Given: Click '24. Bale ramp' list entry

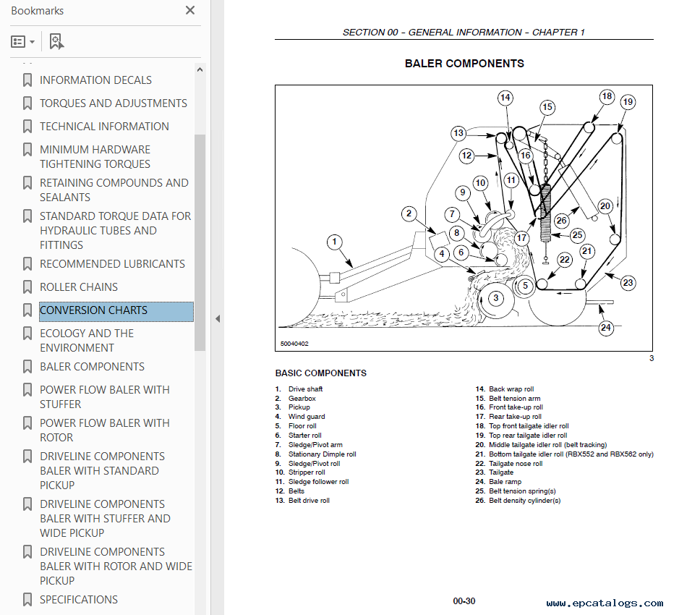Looking at the screenshot, I should pos(499,482).
